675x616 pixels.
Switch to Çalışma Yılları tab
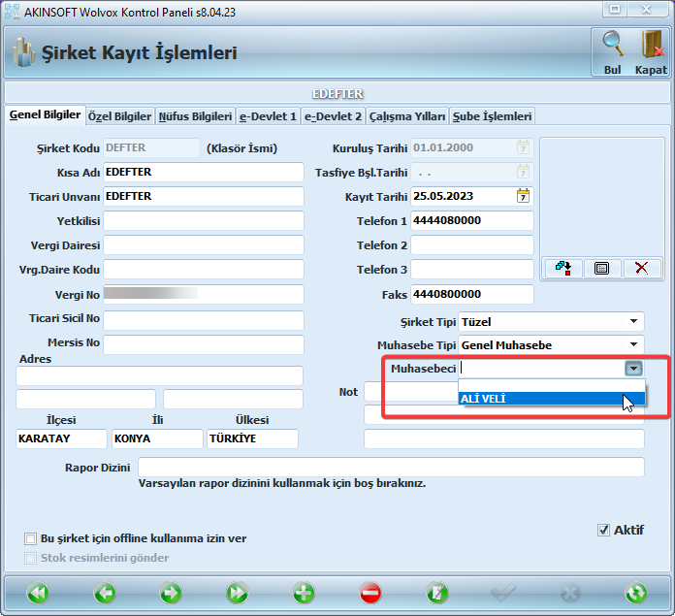[x=407, y=116]
